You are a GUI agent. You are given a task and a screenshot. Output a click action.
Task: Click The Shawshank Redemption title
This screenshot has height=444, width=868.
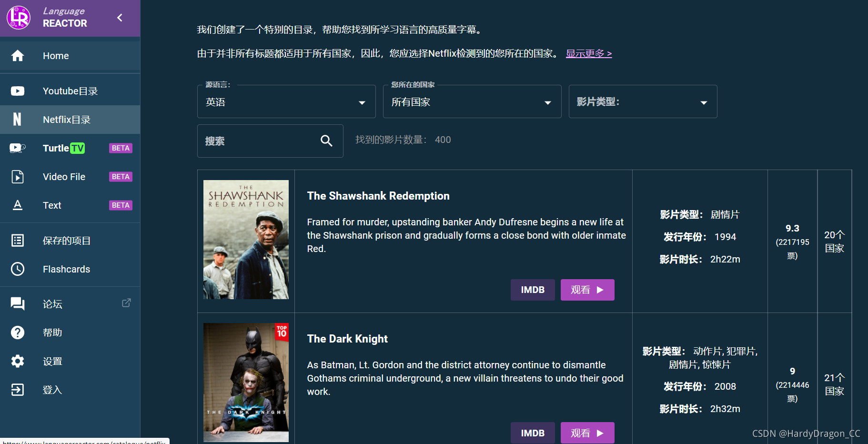point(378,196)
